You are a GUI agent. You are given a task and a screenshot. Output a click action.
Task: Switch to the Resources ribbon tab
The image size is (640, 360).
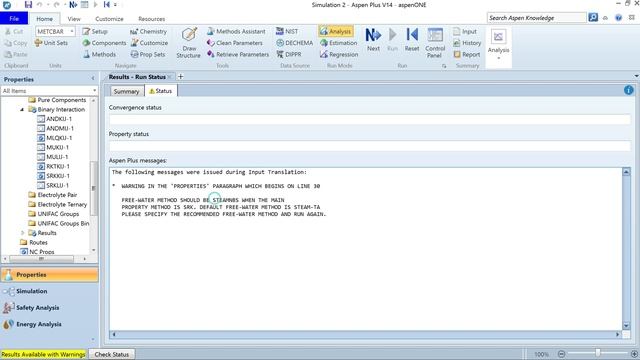[151, 19]
